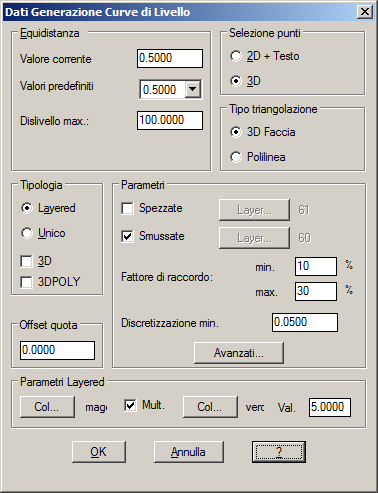Click the 'Valore corrente' label
This screenshot has height=493, width=378.
(56, 59)
